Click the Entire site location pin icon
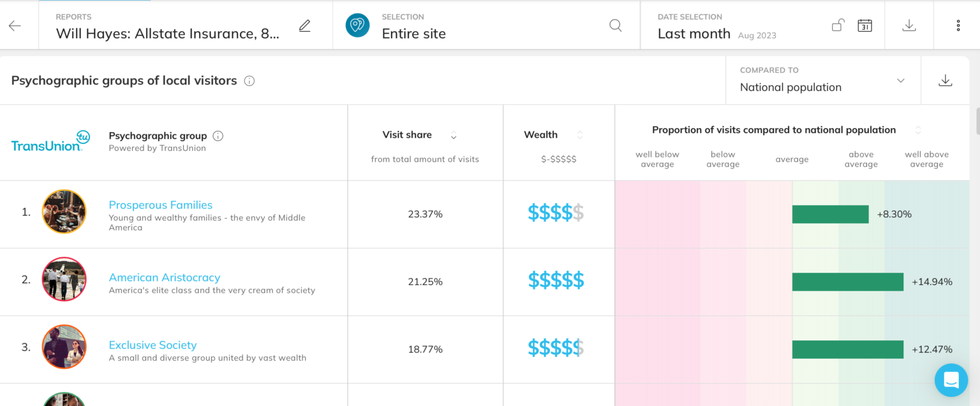Image resolution: width=980 pixels, height=406 pixels. click(x=357, y=25)
